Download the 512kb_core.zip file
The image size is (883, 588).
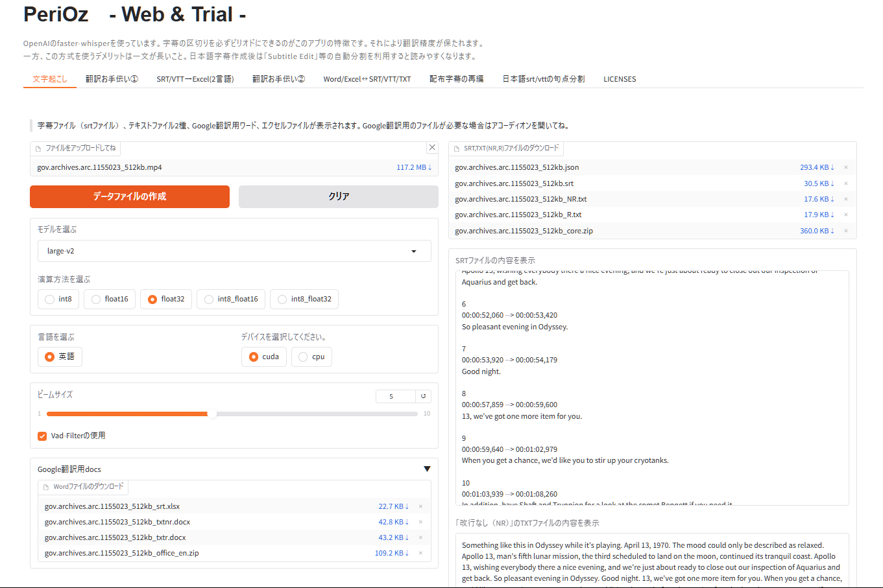[x=817, y=231]
